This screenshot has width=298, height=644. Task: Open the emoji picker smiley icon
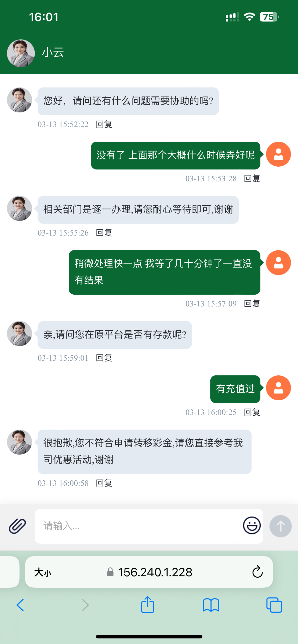252,525
